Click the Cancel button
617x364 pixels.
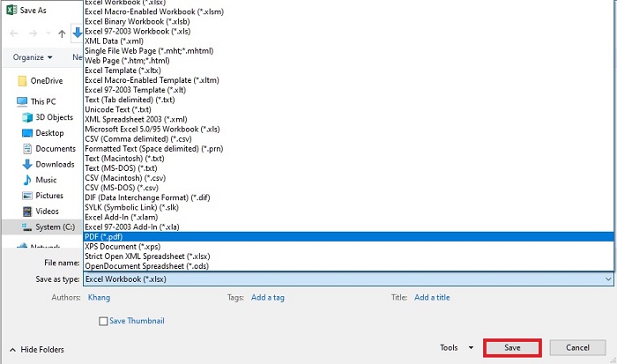pos(577,348)
